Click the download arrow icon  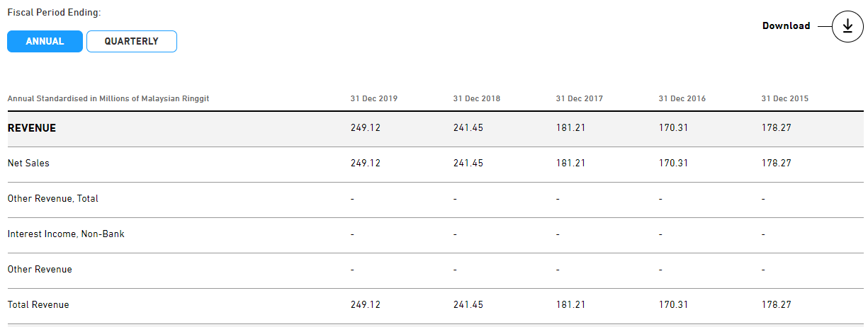(x=847, y=26)
